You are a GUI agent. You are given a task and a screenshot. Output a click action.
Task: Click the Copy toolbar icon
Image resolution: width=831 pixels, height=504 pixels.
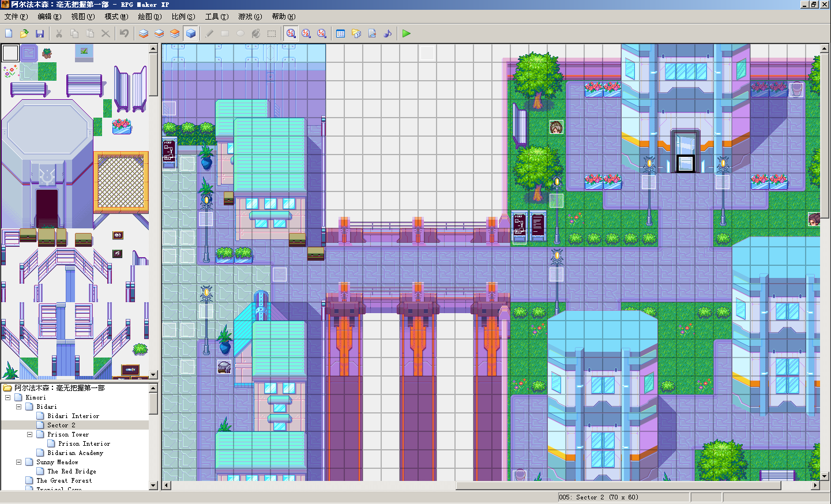74,33
